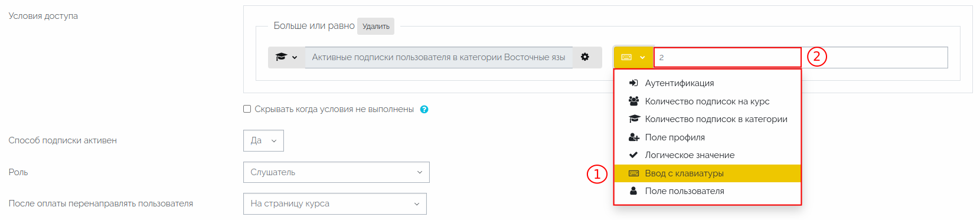Click the user icon for Поле пользователя
980x220 pixels.
pyautogui.click(x=633, y=191)
